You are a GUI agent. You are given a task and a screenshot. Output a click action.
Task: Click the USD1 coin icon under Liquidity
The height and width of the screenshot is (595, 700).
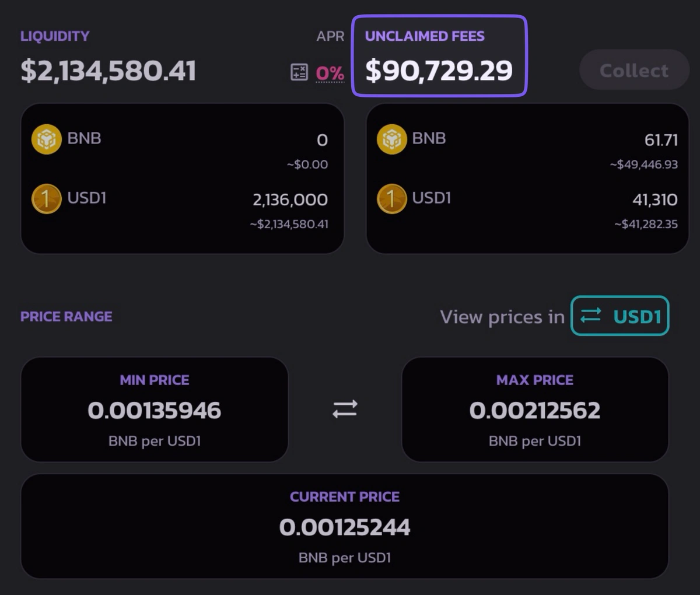click(46, 198)
